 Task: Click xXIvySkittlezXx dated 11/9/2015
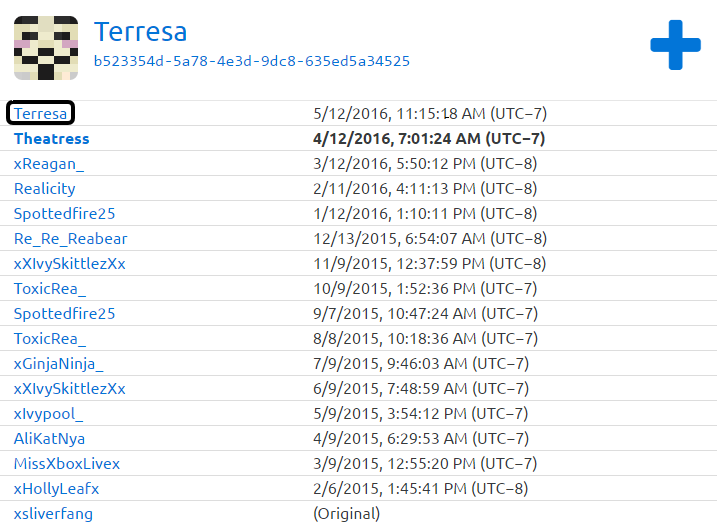click(x=69, y=264)
